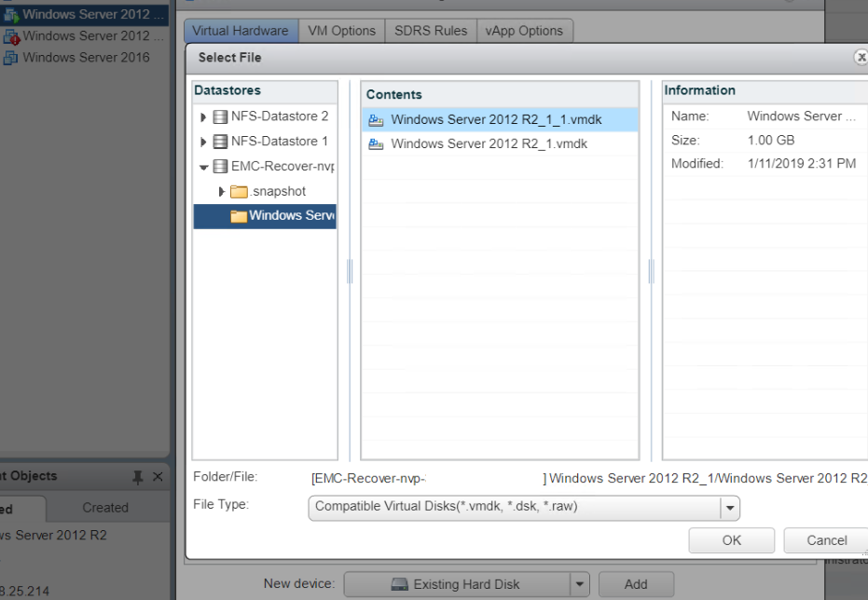Expand NFS-Datastore 1 tree node
Image resolution: width=868 pixels, height=600 pixels.
click(202, 142)
